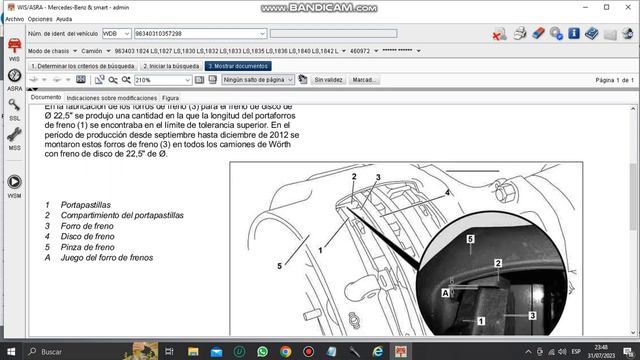Click the back navigation arrow in document toolbar
The image size is (640, 360).
coord(34,80)
